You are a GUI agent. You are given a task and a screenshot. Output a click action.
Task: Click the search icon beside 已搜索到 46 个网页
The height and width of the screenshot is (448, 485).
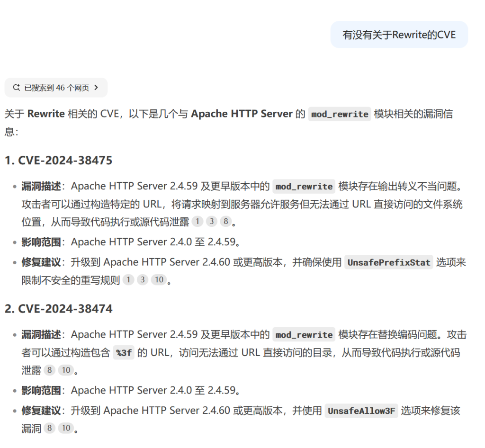[x=17, y=88]
